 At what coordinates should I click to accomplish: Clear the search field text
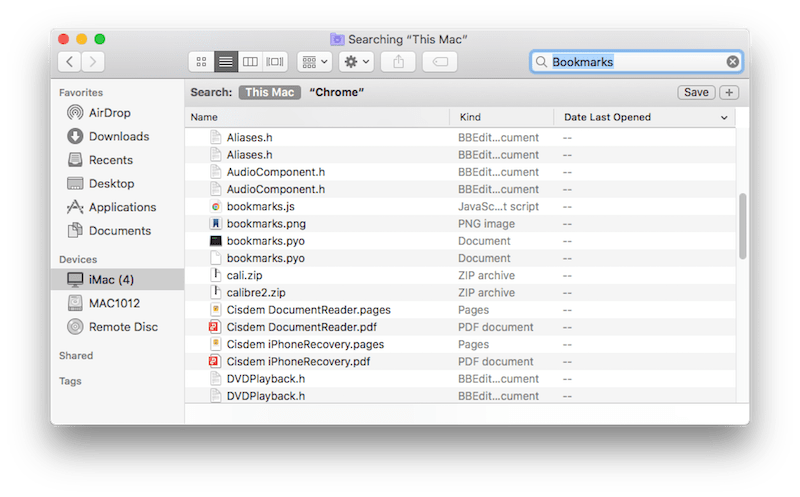click(x=733, y=62)
